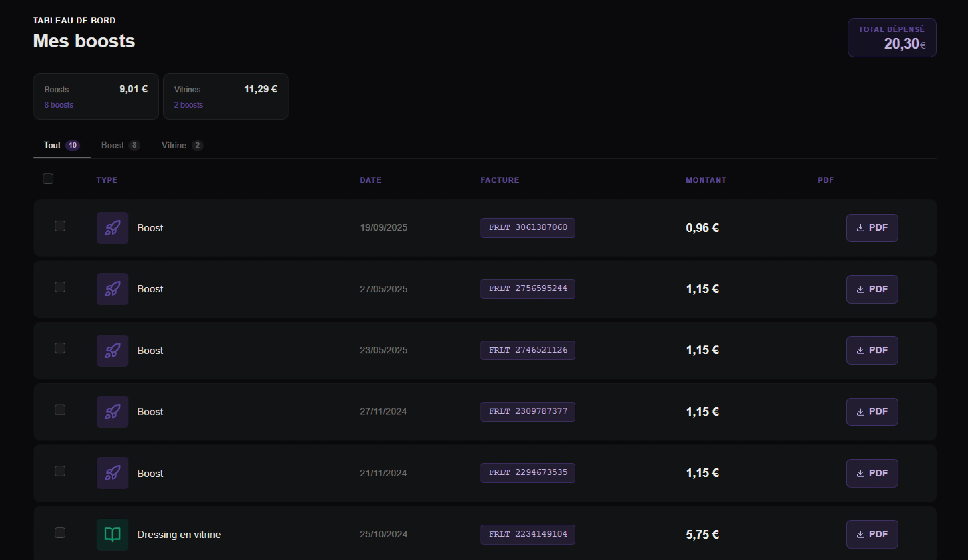Download the PDF for invoice FRLT 3061387060

pyautogui.click(x=872, y=228)
